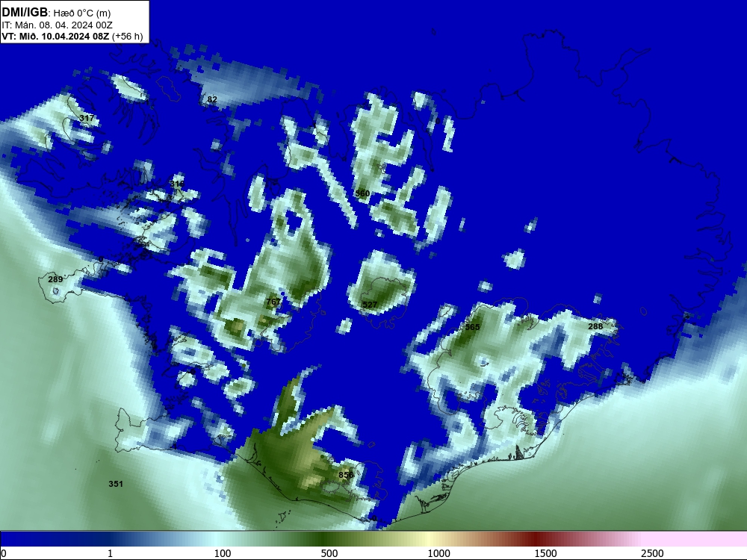Select the initial time line 'IT: Mán. 08. 04. 2024 00Z'

[57, 25]
